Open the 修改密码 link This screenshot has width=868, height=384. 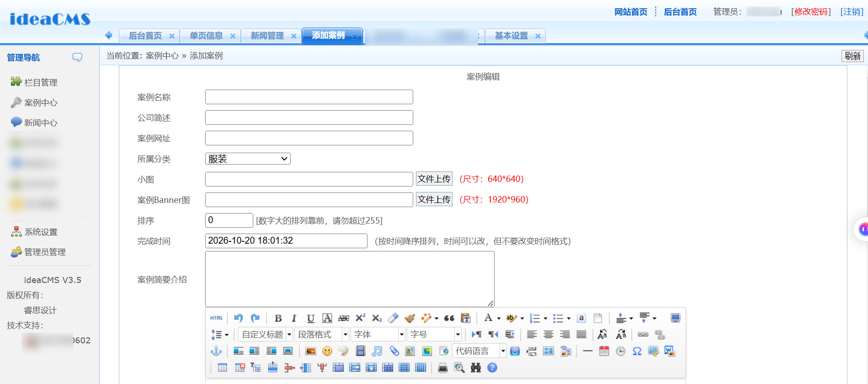click(x=811, y=12)
